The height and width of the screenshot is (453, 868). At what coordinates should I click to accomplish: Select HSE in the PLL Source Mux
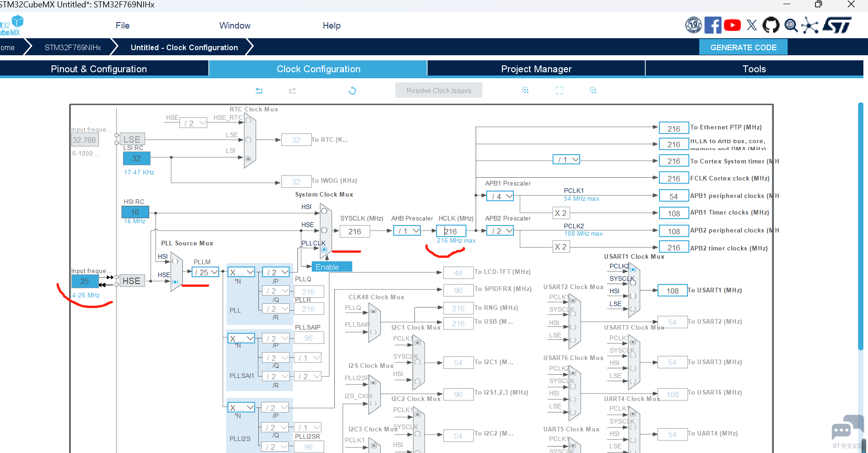175,282
